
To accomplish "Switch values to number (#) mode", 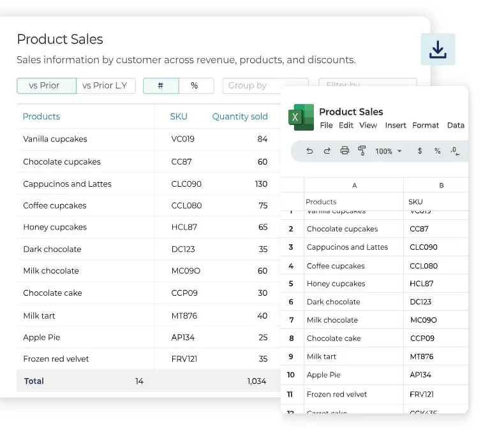I will 161,85.
